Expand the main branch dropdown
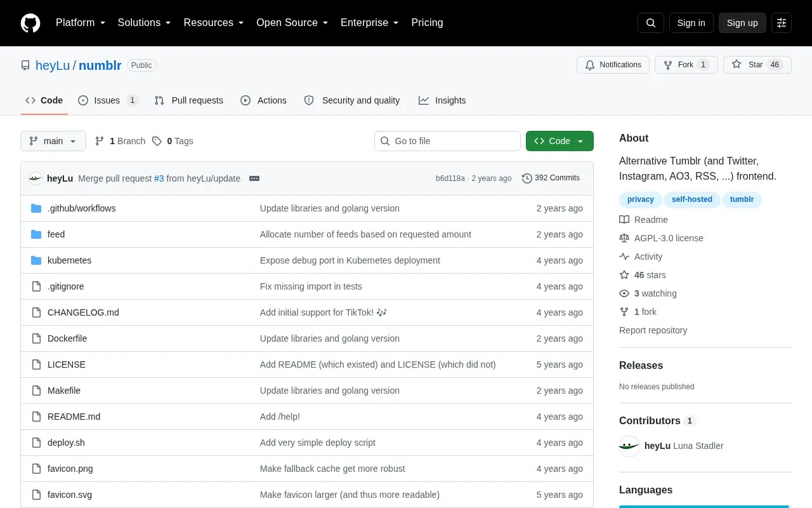 click(x=53, y=141)
